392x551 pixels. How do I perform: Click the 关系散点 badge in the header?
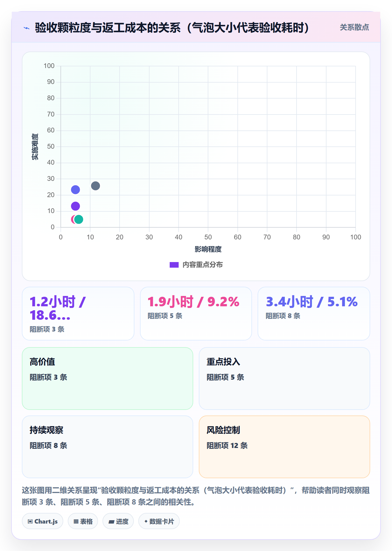coord(354,27)
